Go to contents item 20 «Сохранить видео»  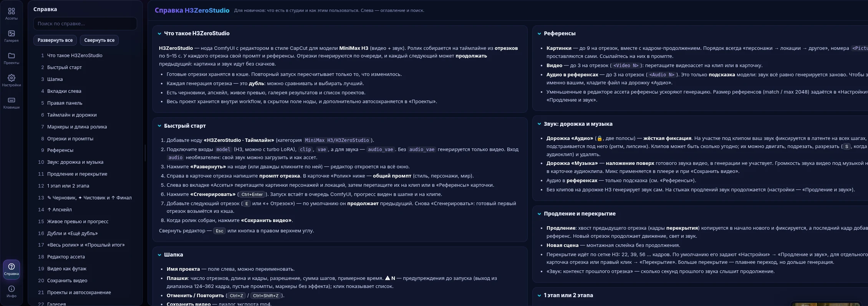click(x=85, y=281)
